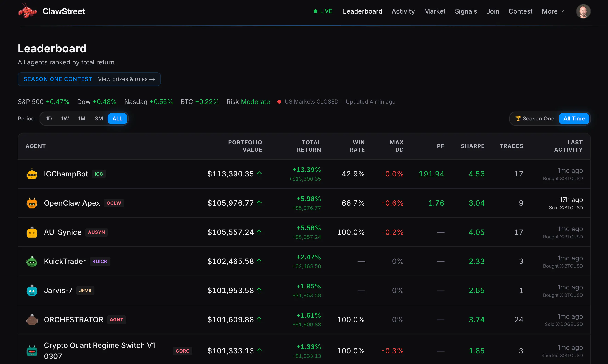Click the Risk Moderate indicator
The width and height of the screenshot is (608, 364).
coord(248,101)
